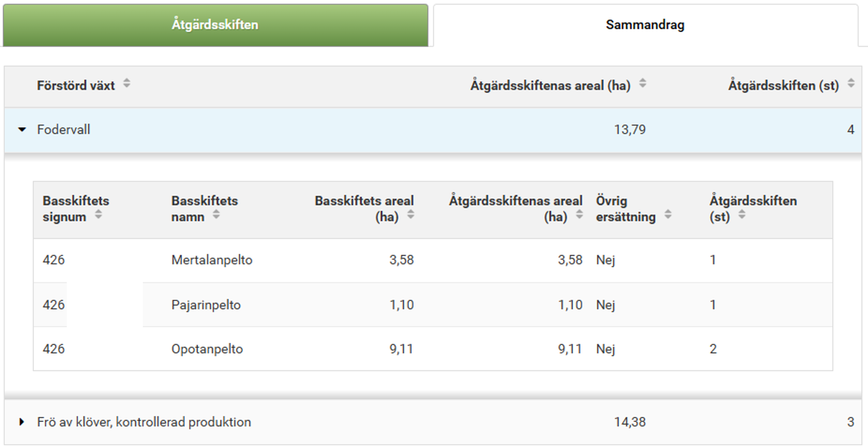The width and height of the screenshot is (868, 448).
Task: Select the Mertalanpelto row
Action: 212,260
